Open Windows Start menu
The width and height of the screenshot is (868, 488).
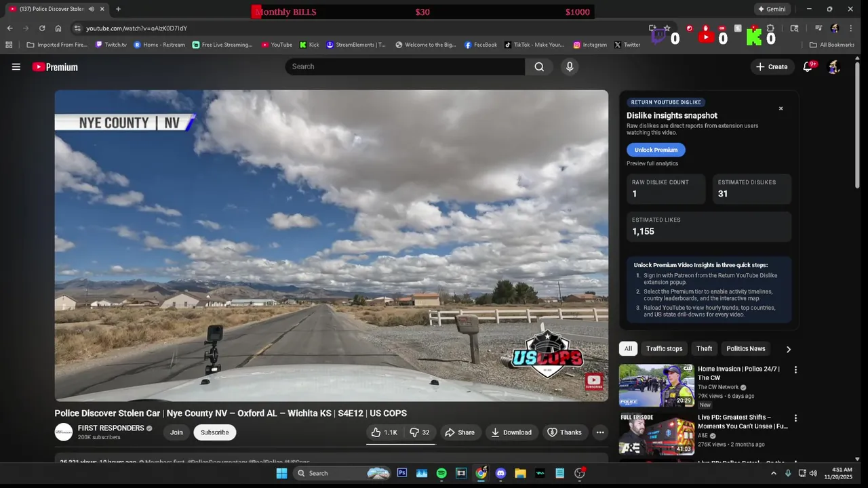point(281,473)
